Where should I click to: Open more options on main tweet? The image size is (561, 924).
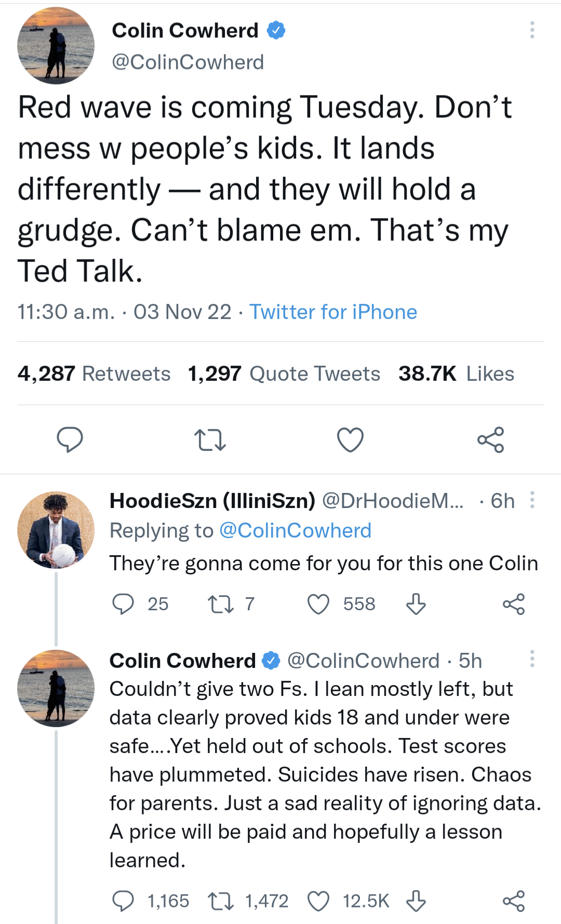[x=532, y=30]
